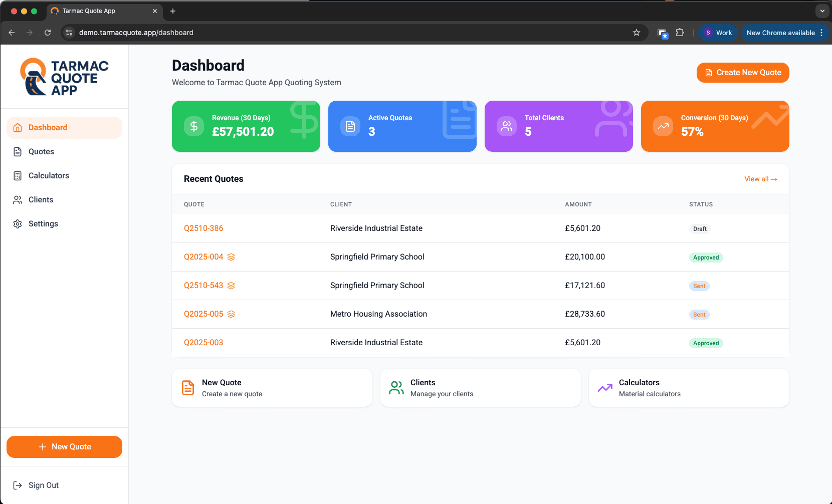This screenshot has height=504, width=832.
Task: Click the Sign Out exit icon
Action: pyautogui.click(x=18, y=485)
